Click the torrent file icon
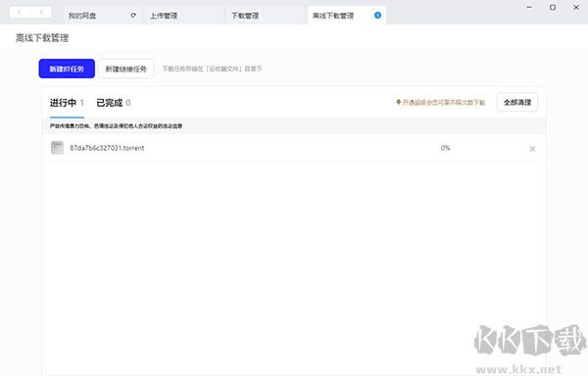The width and height of the screenshot is (588, 376). [58, 148]
